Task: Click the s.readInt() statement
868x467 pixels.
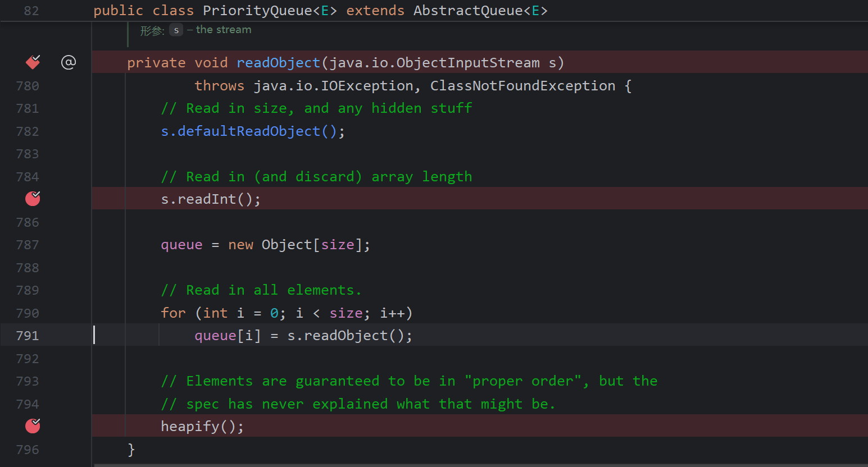Action: click(x=211, y=199)
